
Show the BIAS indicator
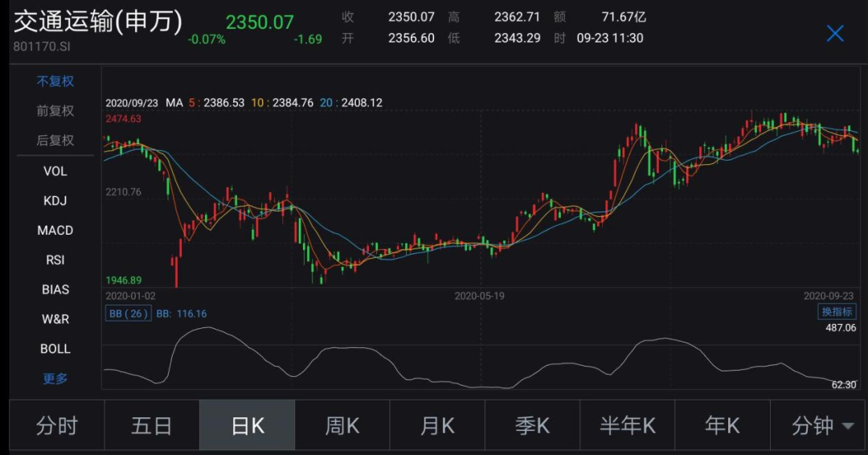(55, 289)
